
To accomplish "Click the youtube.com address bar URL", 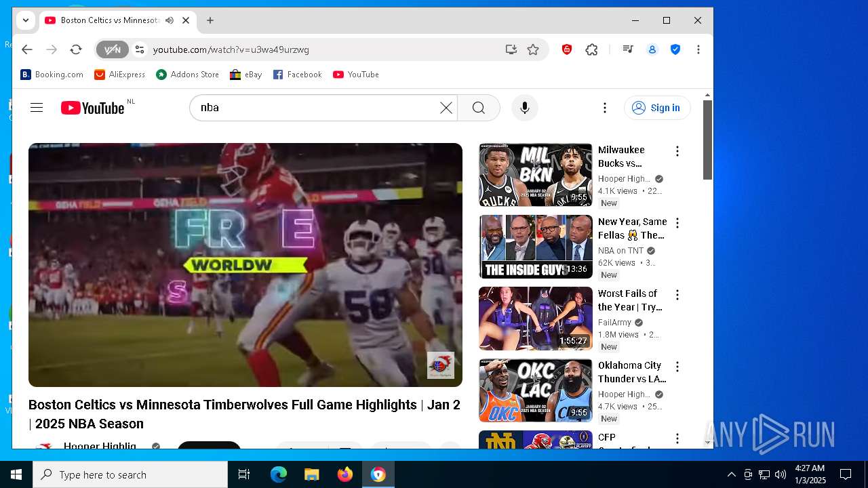I will [231, 49].
